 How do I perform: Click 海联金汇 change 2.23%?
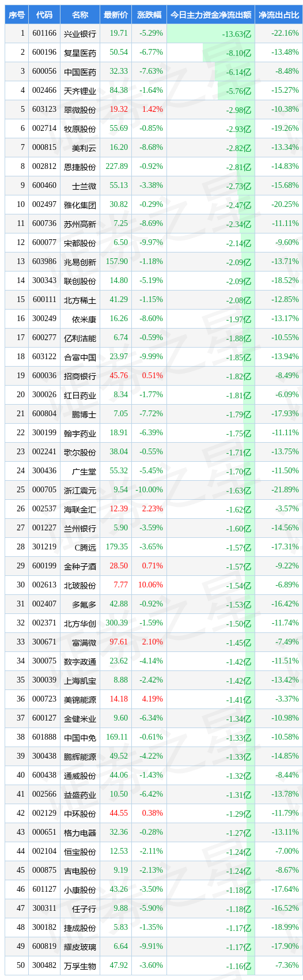pos(152,509)
